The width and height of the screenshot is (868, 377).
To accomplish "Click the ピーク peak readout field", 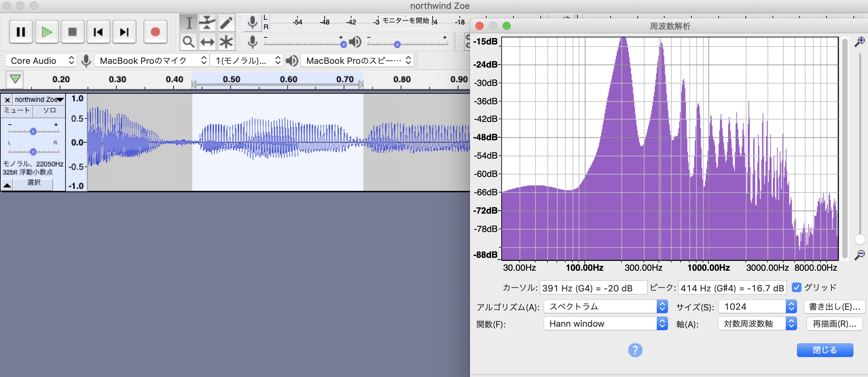I will point(732,288).
